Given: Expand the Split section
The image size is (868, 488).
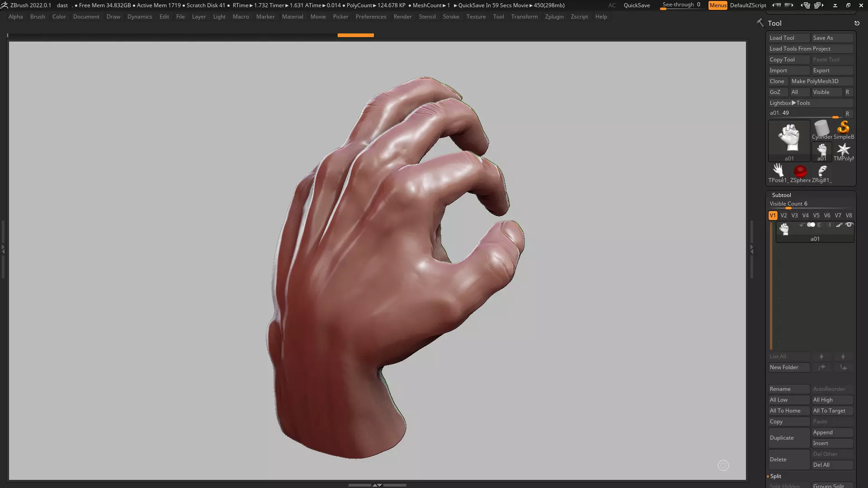Looking at the screenshot, I should click(775, 476).
